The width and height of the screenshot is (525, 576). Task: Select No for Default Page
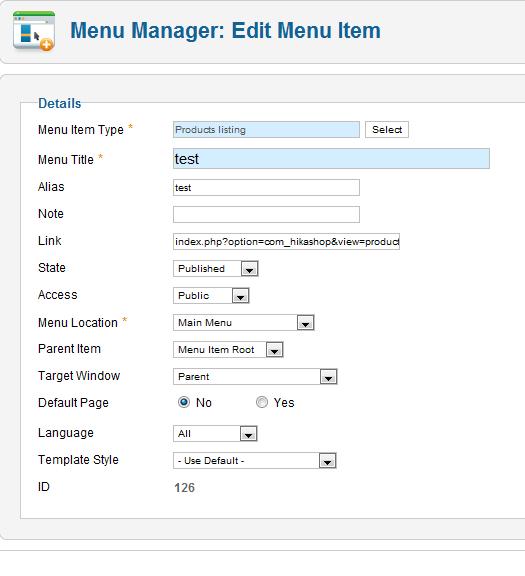pos(184,402)
